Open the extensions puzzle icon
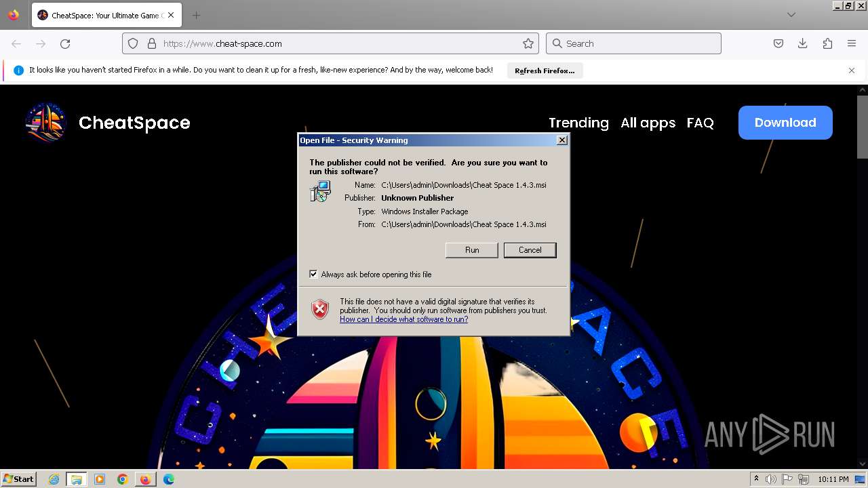Viewport: 868px width, 488px height. 827,43
